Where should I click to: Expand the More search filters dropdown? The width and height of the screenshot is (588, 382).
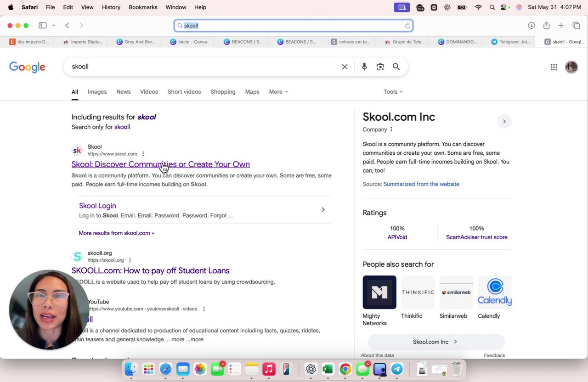point(278,92)
